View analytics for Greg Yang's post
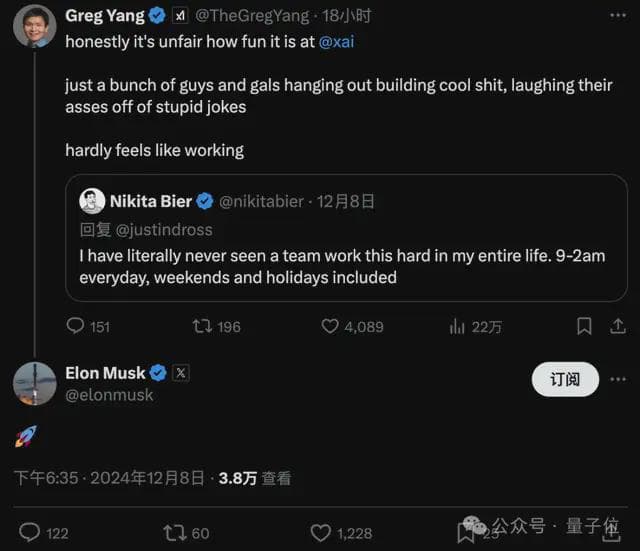 coord(459,326)
